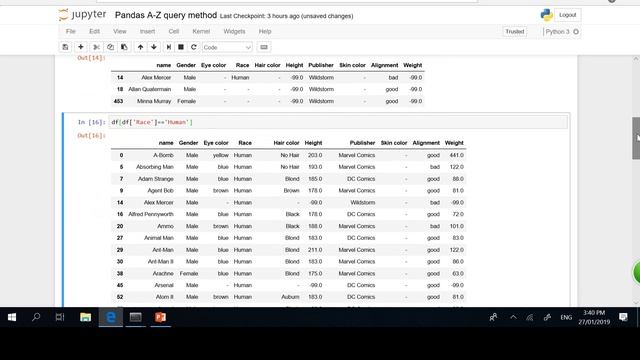Click 'Minna Murray' in the Out[14] table
Viewport: 640px width, 360px height.
pos(154,101)
